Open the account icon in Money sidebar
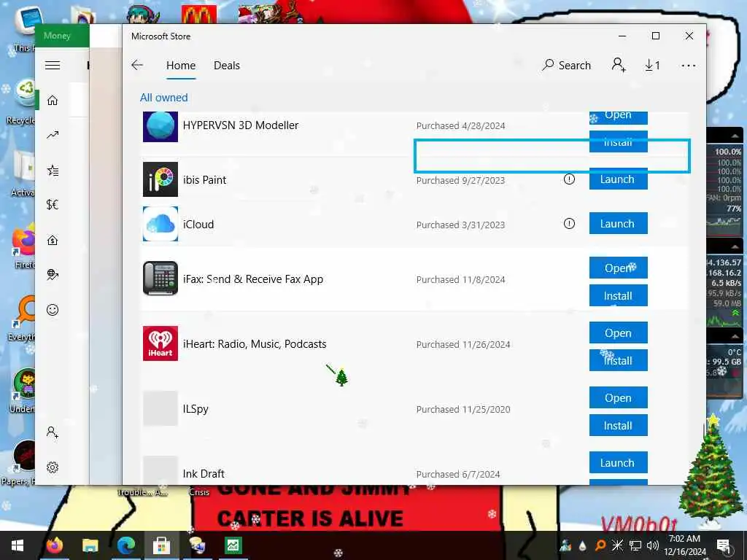The height and width of the screenshot is (560, 747). (53, 432)
